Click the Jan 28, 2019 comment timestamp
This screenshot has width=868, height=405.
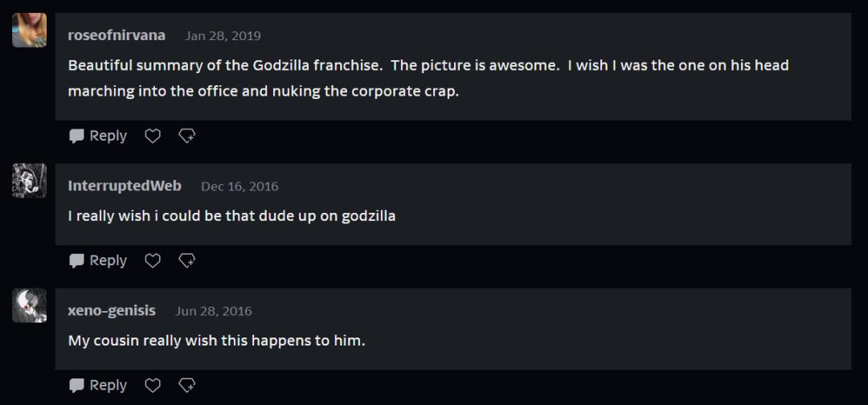223,36
